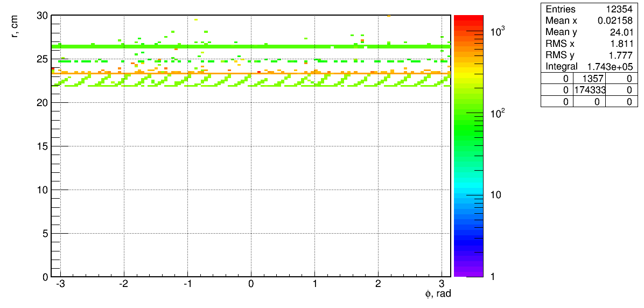The image size is (644, 308).
Task: Pick the red top of the color palette
Action: pos(468,18)
